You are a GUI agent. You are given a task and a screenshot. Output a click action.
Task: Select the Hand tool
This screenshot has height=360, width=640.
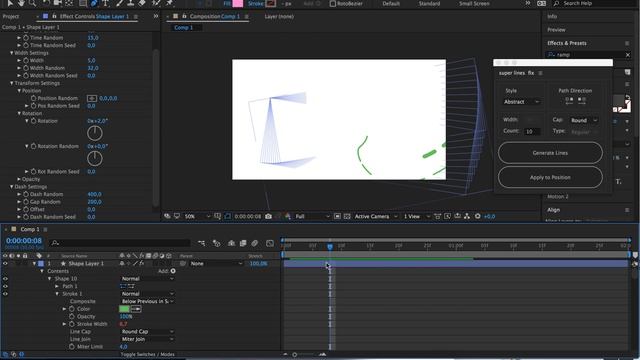point(21,3)
